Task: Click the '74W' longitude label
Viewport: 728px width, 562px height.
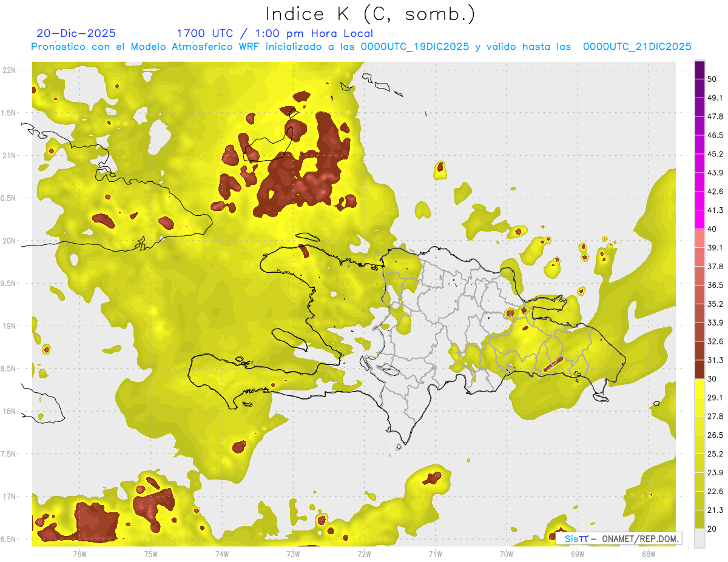Action: [x=222, y=554]
